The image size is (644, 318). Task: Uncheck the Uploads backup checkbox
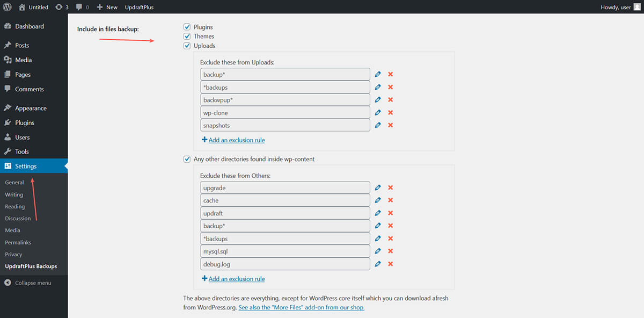[x=187, y=46]
